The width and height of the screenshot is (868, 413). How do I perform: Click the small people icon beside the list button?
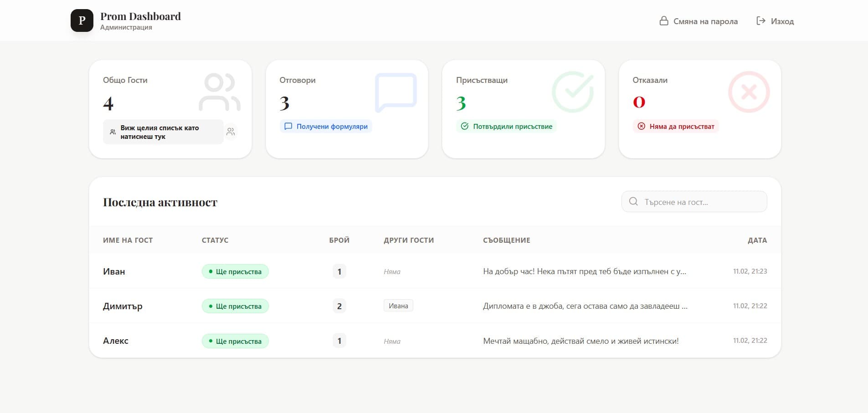point(231,132)
